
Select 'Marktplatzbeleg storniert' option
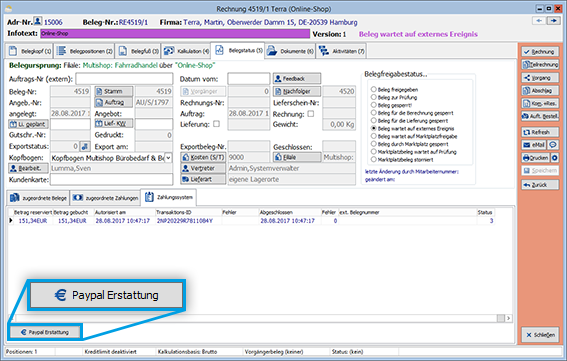(x=374, y=159)
